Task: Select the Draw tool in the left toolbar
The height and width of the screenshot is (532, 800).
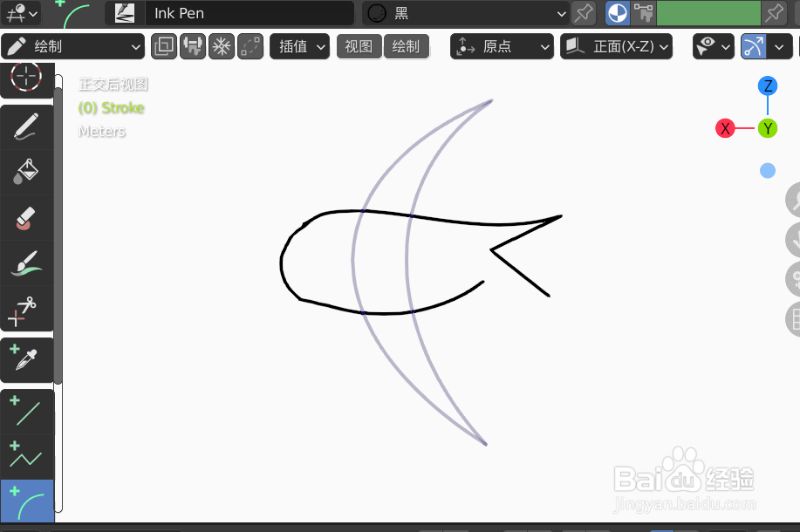Action: pos(27,126)
